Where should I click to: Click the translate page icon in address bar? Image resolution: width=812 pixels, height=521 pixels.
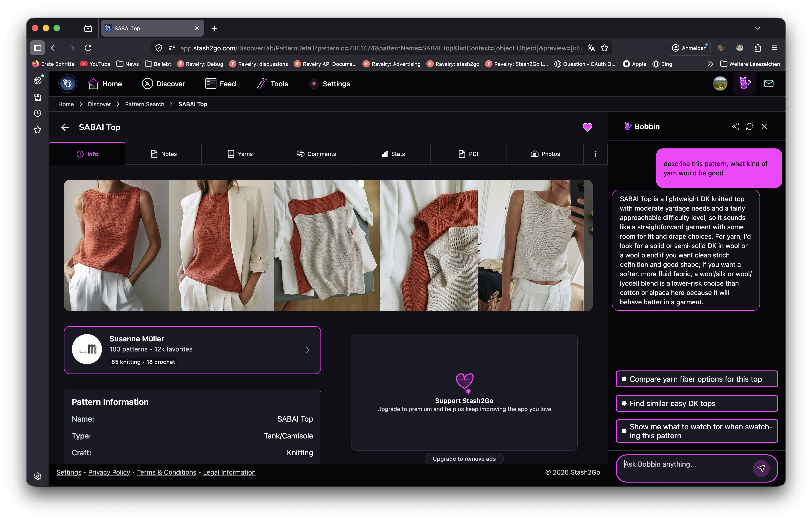(591, 48)
